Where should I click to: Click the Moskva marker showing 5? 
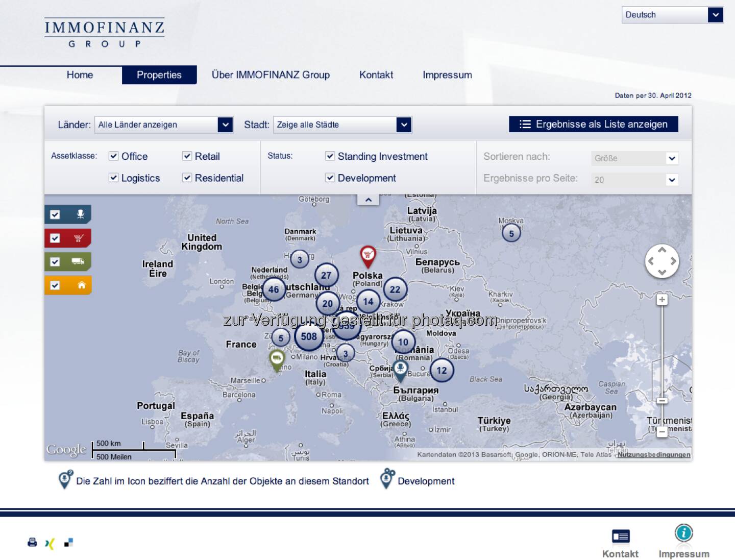[x=511, y=233]
